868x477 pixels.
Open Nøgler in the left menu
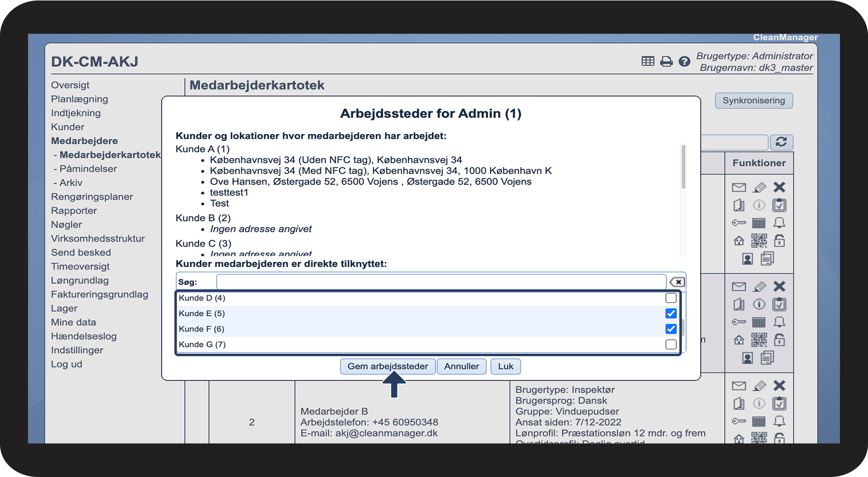pyautogui.click(x=67, y=224)
